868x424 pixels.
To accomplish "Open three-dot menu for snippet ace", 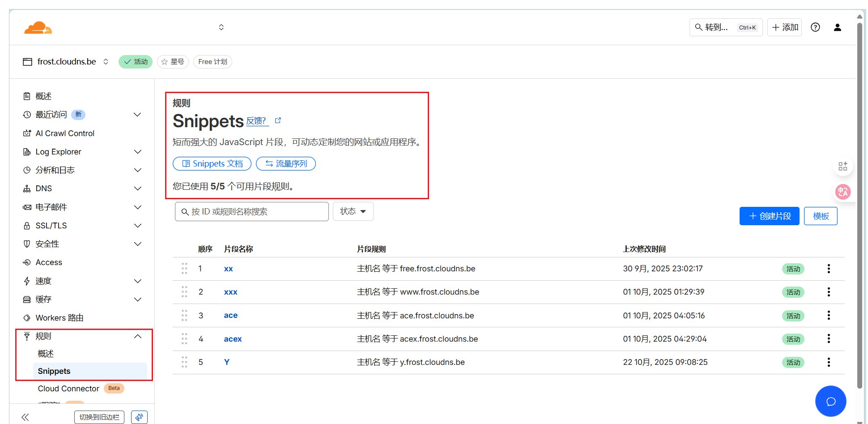I will click(829, 316).
